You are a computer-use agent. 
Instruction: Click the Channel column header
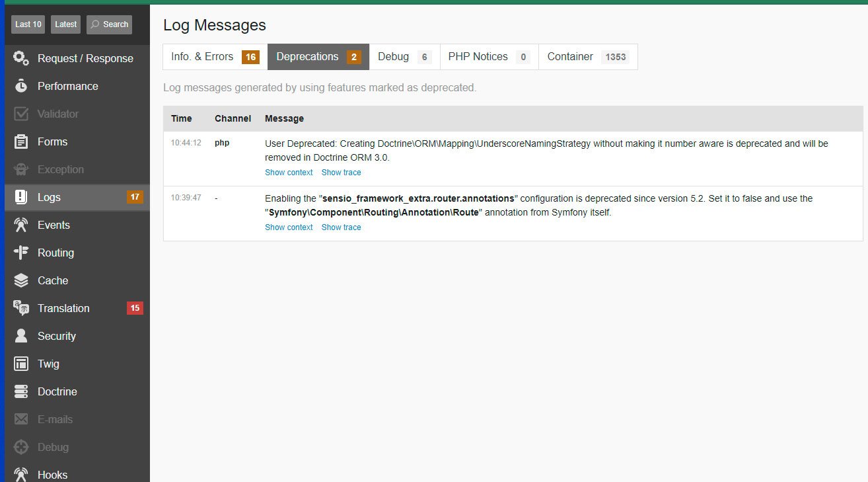[233, 119]
